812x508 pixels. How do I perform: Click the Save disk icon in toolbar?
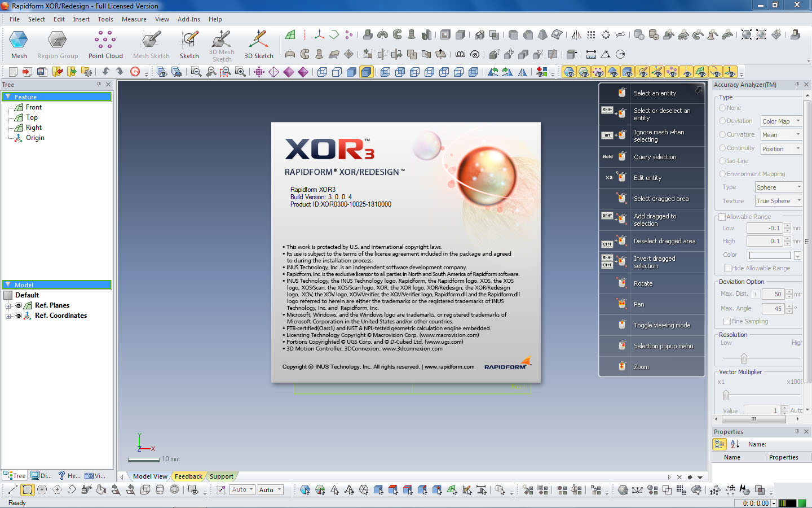[x=42, y=72]
